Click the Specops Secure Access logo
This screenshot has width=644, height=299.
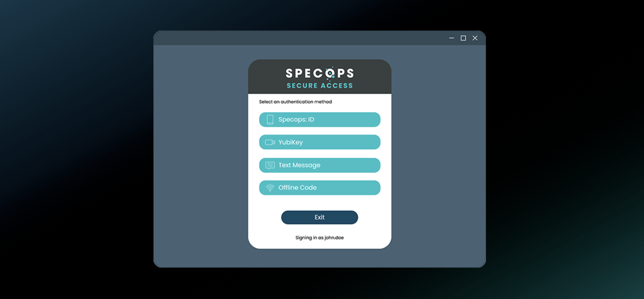(320, 78)
